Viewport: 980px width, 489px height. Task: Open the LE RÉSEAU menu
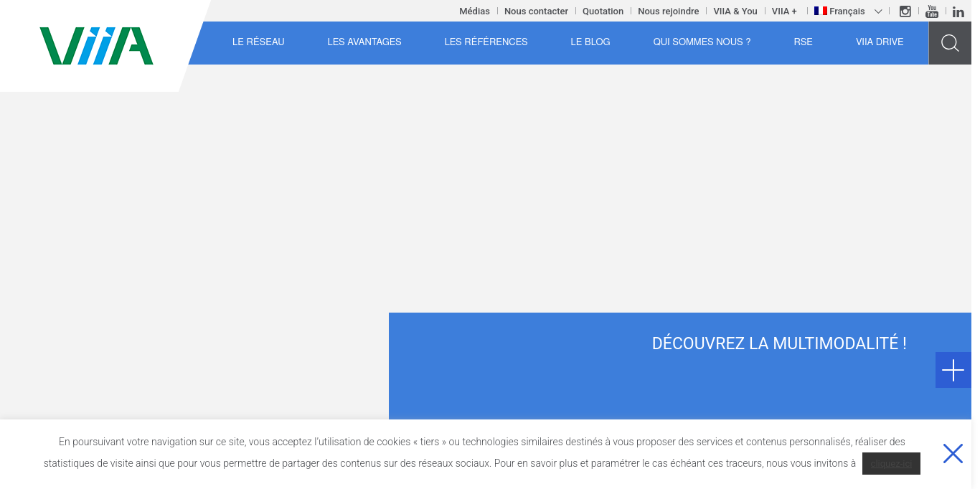pos(258,42)
